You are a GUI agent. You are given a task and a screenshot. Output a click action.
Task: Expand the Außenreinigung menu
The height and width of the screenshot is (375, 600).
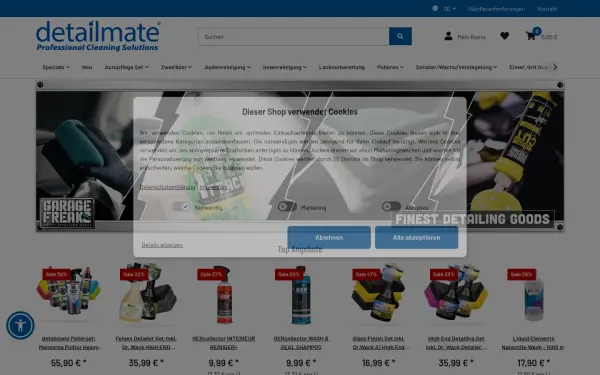click(x=227, y=67)
